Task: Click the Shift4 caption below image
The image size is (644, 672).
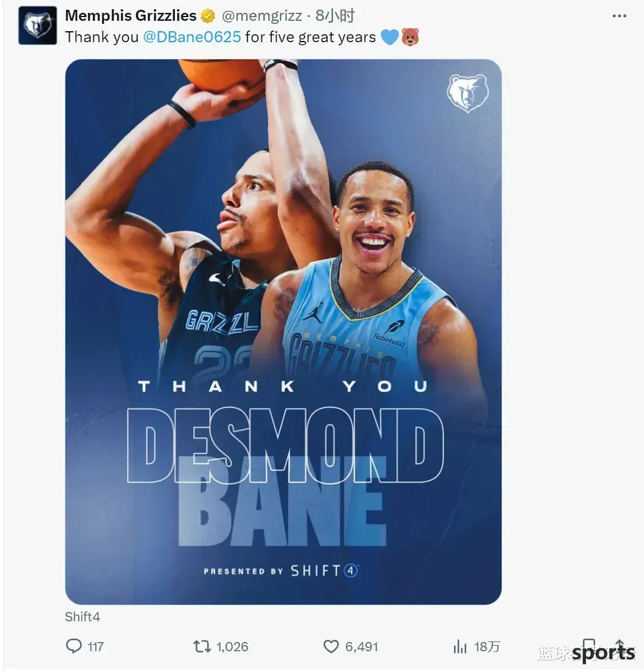Action: click(x=82, y=617)
